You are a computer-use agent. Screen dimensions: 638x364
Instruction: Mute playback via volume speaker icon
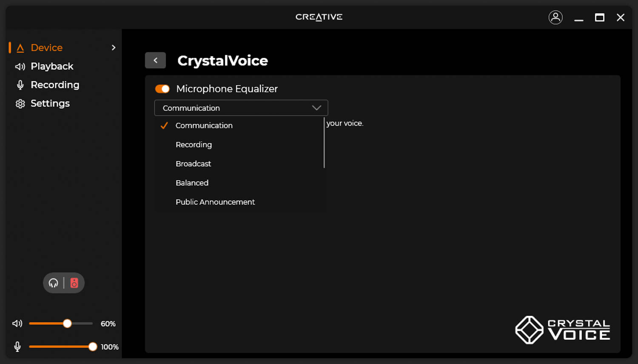point(17,324)
